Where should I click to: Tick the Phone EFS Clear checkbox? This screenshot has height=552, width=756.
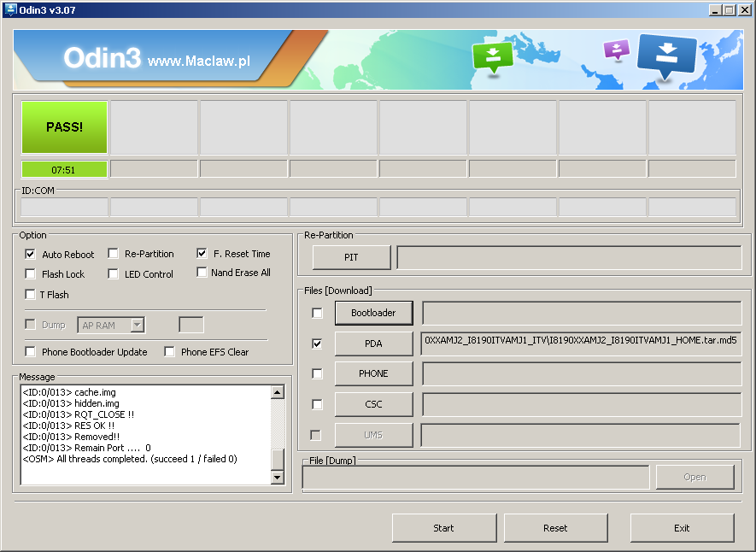click(x=170, y=351)
